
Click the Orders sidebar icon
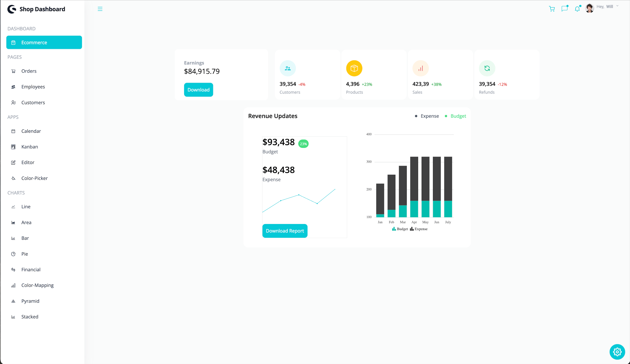13,71
